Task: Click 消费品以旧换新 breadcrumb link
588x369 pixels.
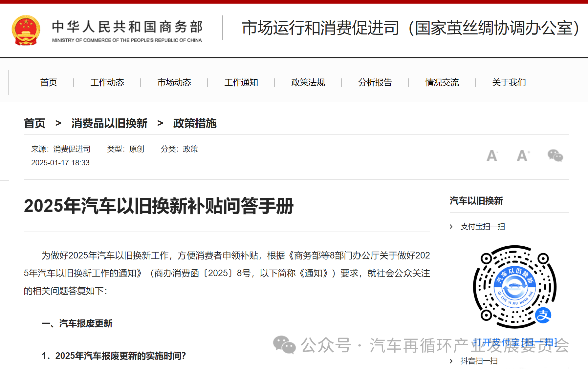Action: point(109,123)
